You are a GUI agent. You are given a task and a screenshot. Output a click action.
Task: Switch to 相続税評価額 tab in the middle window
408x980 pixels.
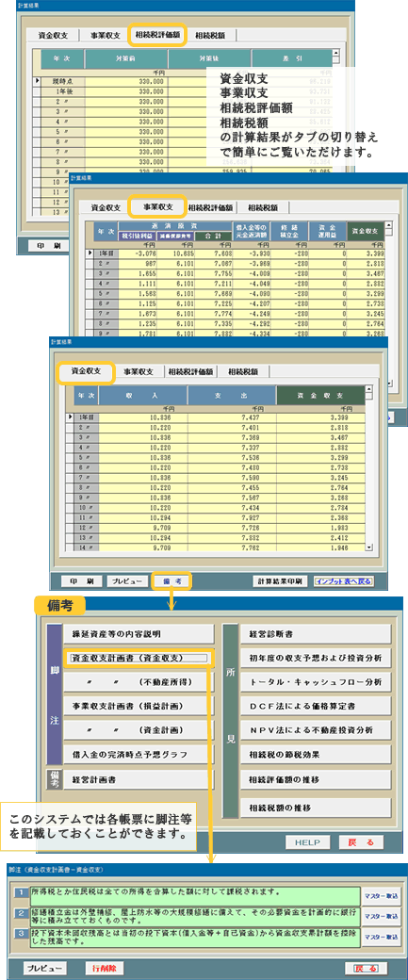210,207
